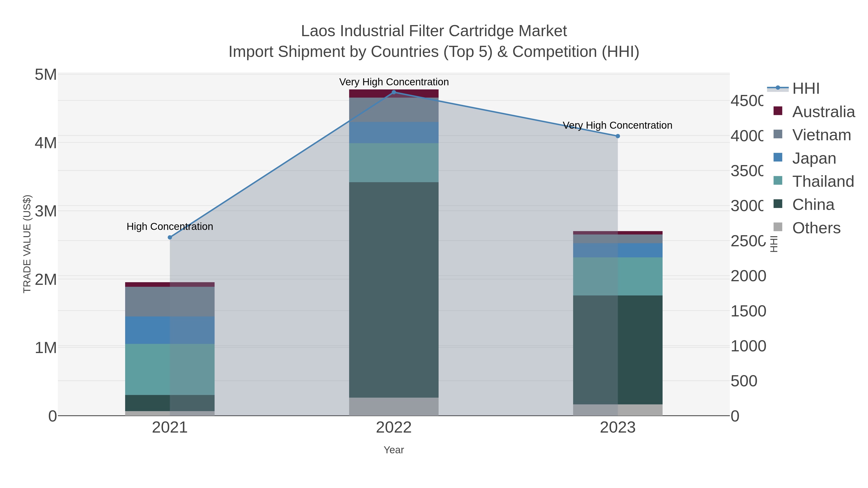Click the 'TRADE VALUE (US$)' axis title
868x488 pixels.
(27, 244)
